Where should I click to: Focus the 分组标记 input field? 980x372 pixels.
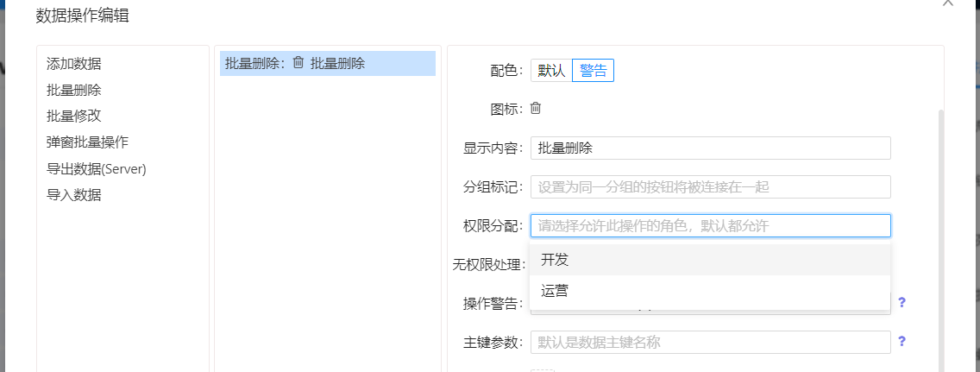pos(710,187)
